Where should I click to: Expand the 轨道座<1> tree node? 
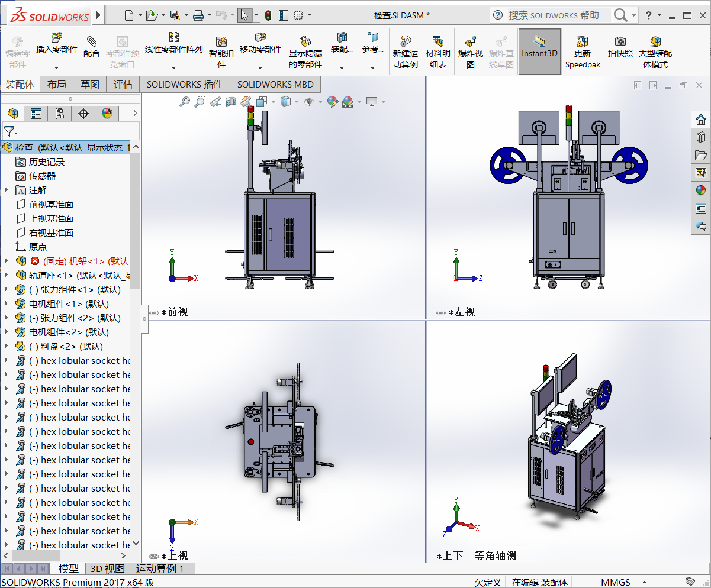tap(7, 275)
